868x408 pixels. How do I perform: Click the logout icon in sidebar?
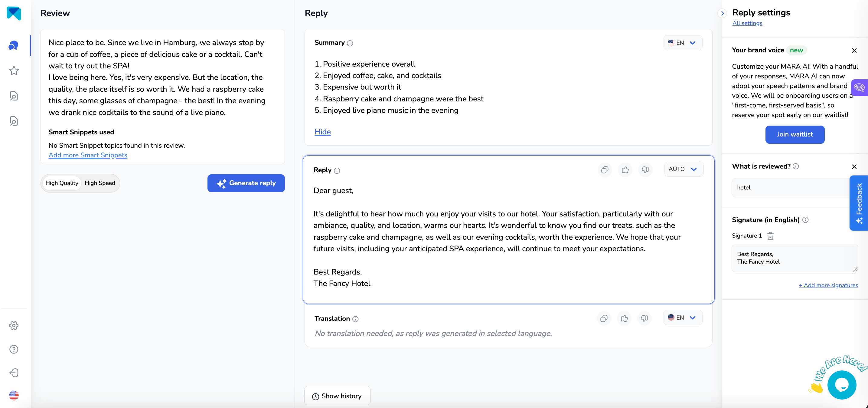14,373
